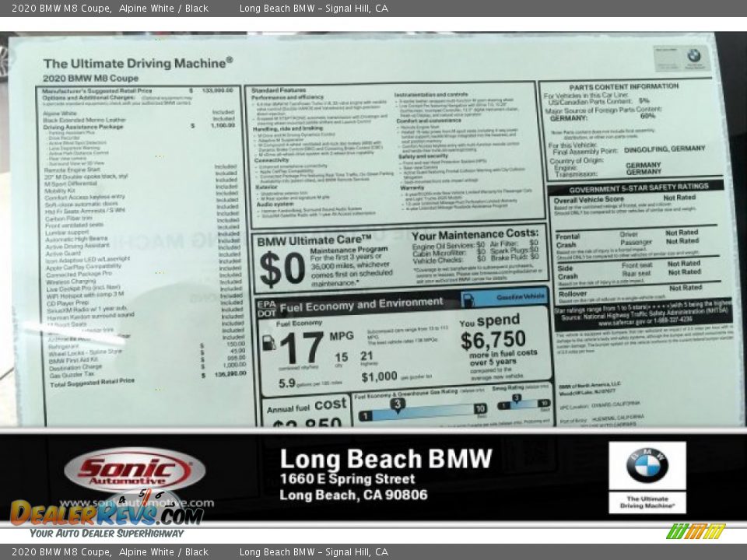Click the 'Side Crash' rating label
The image size is (747, 560).
[x=567, y=272]
